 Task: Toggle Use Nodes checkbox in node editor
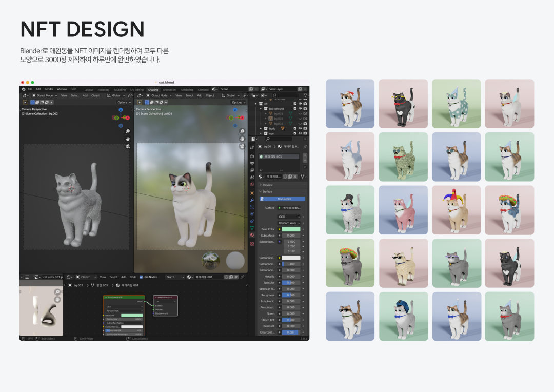pos(141,277)
